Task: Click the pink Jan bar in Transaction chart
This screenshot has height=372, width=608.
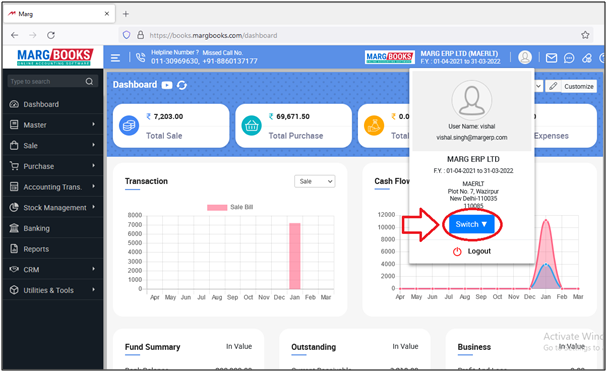Action: coord(295,256)
